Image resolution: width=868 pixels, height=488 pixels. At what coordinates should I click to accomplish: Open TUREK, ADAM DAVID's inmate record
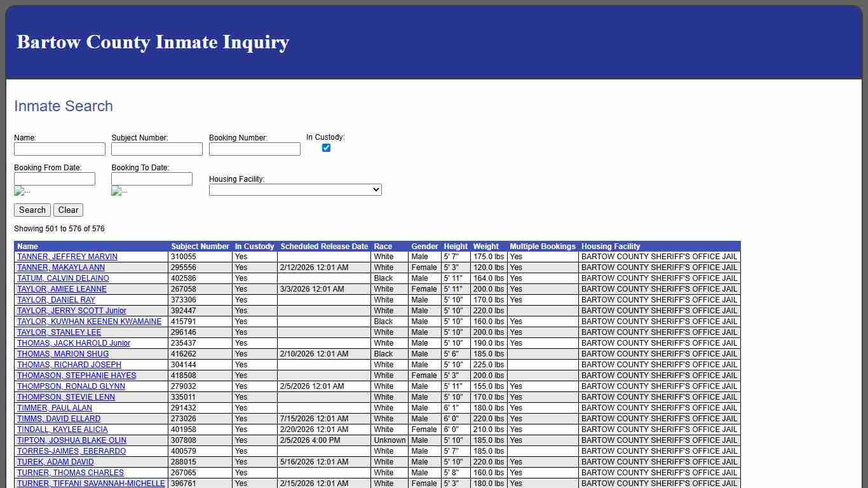(56, 462)
